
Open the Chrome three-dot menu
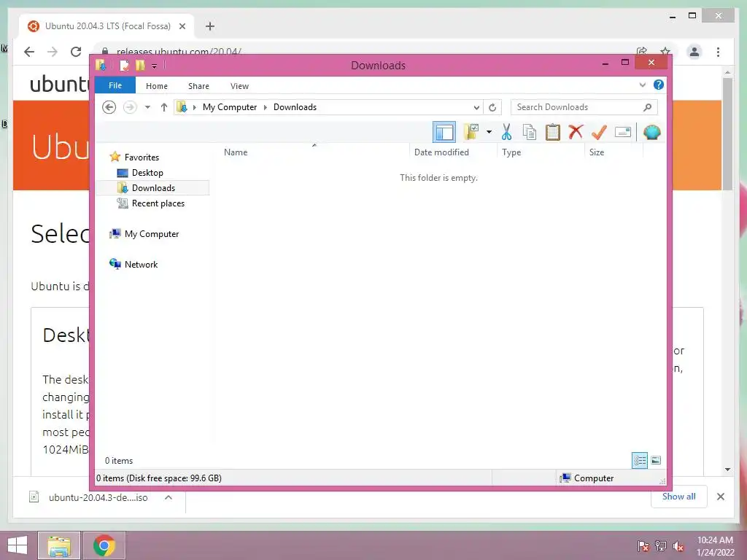tap(718, 52)
